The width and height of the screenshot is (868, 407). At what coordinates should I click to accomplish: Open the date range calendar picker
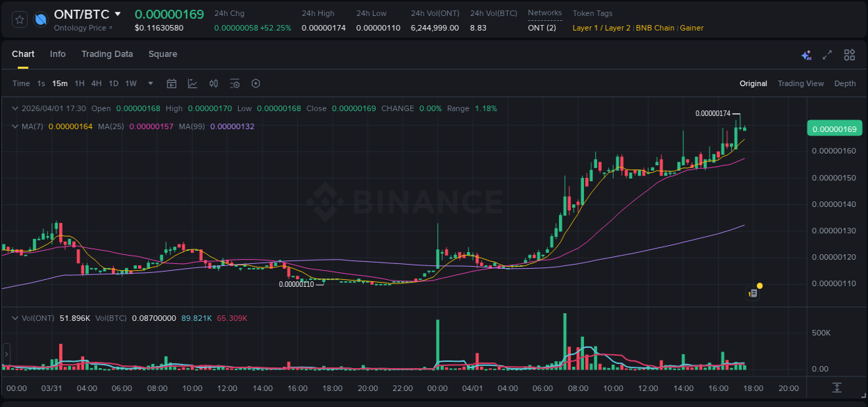point(172,83)
